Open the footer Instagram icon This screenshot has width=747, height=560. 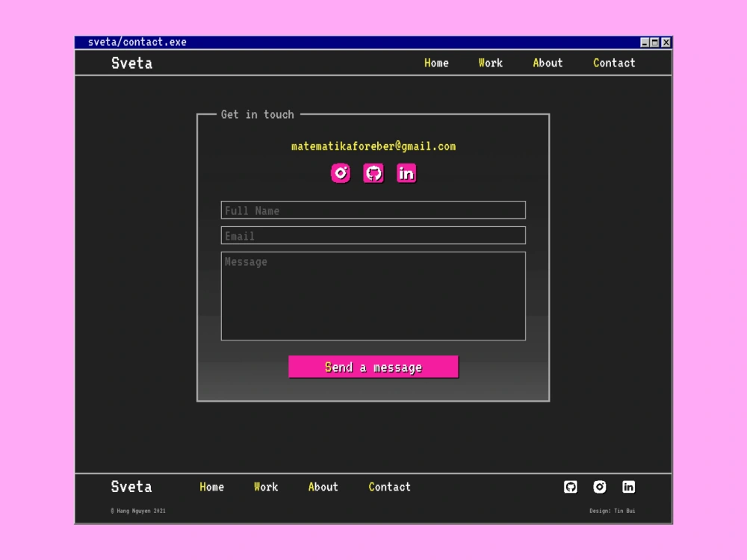click(x=600, y=487)
